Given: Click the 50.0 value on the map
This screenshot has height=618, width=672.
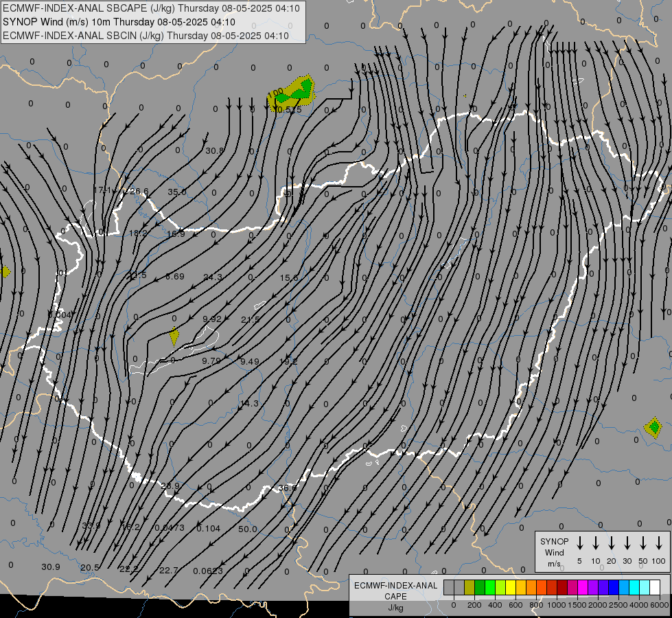Looking at the screenshot, I should pyautogui.click(x=248, y=529).
